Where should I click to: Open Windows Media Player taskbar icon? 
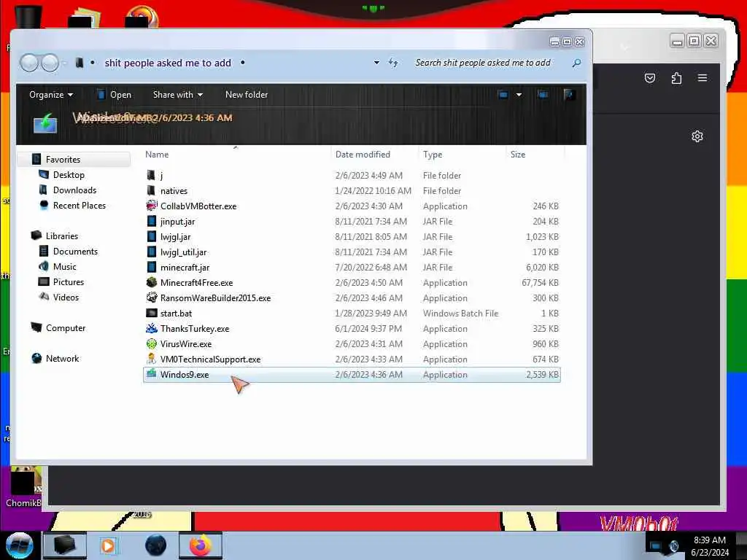click(x=108, y=545)
